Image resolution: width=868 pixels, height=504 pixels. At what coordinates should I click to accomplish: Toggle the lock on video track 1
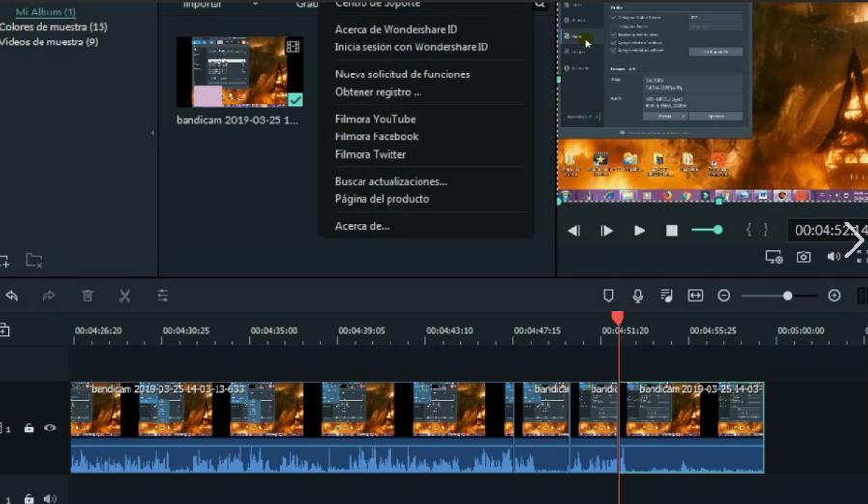pyautogui.click(x=29, y=428)
